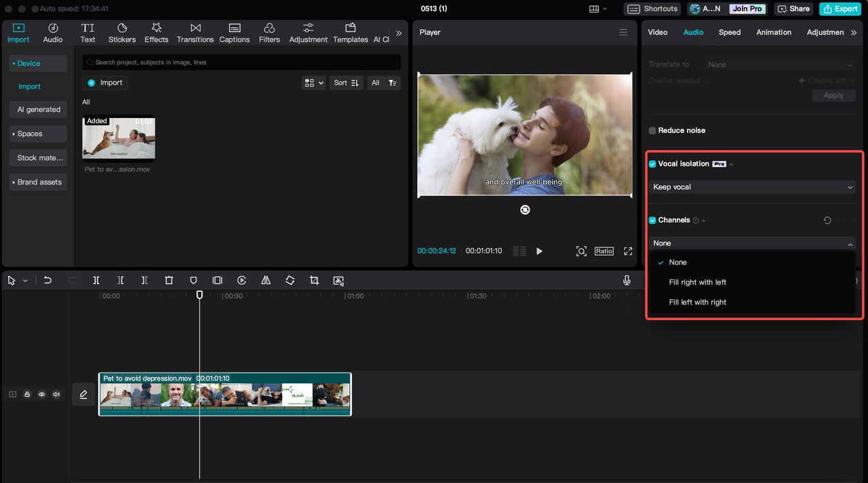Open selection tool mode dropdown
Image resolution: width=868 pixels, height=483 pixels.
(25, 281)
